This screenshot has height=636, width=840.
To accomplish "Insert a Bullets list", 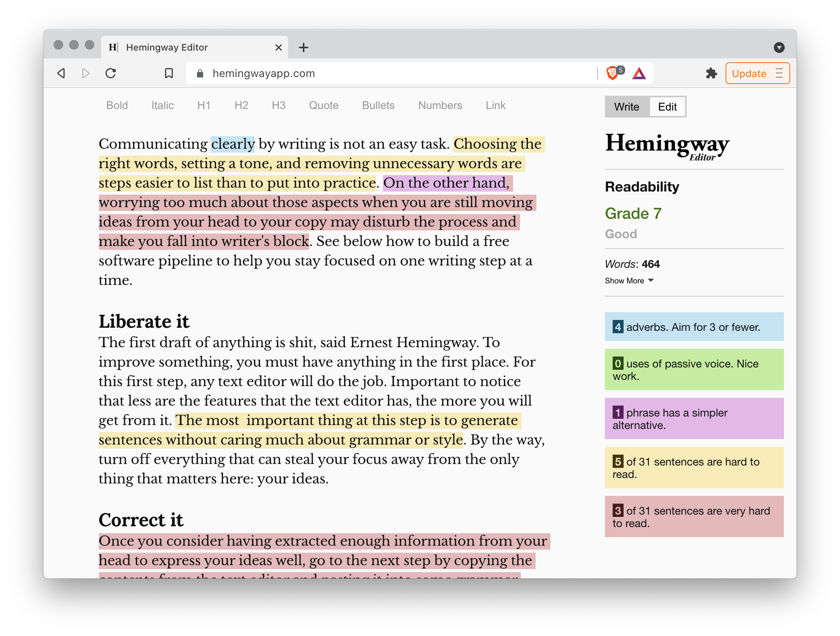I will click(x=378, y=105).
